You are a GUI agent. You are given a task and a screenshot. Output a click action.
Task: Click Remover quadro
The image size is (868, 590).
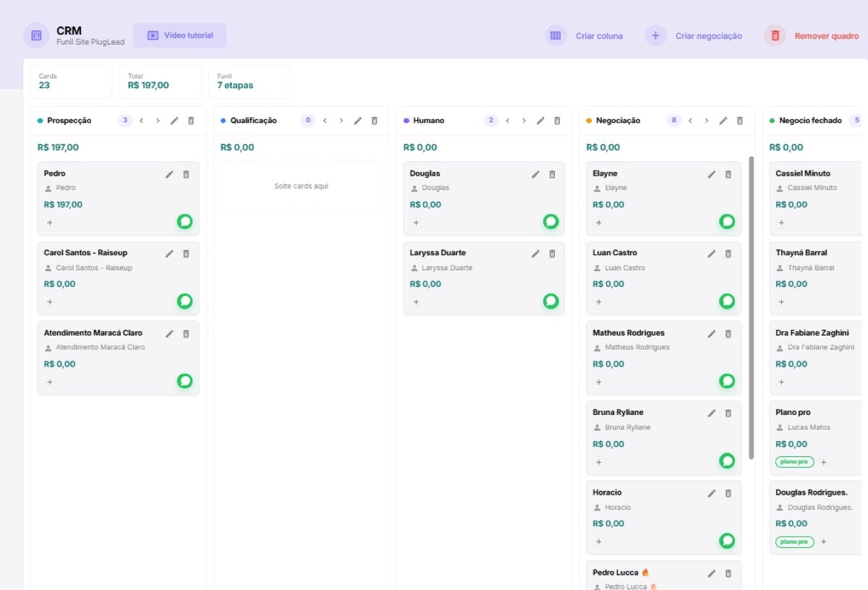(811, 35)
